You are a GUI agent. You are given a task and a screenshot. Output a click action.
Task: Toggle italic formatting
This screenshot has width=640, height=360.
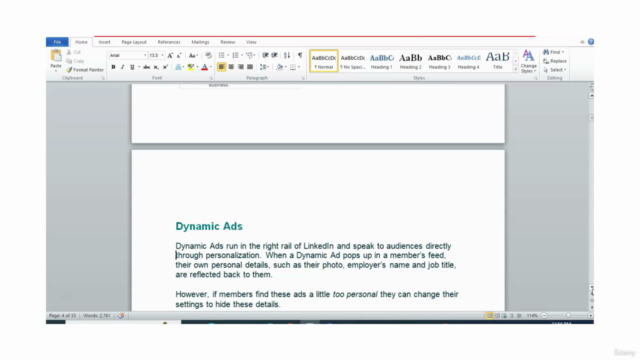[122, 67]
